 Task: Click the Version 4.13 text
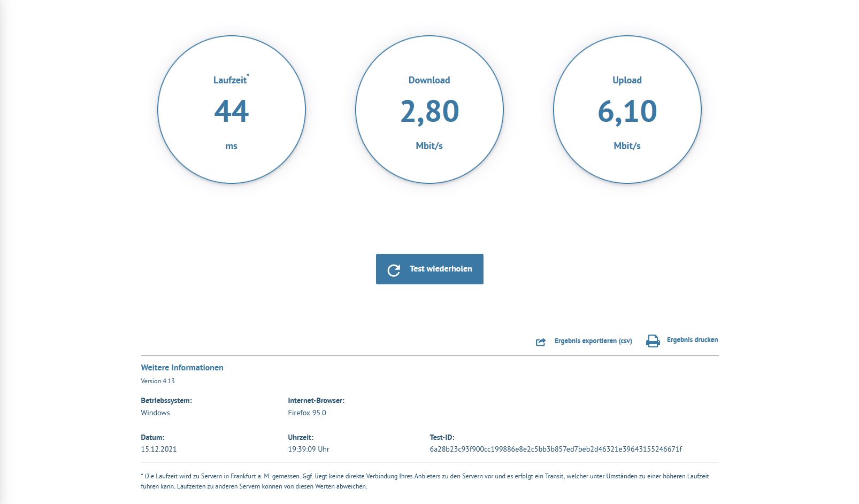point(158,381)
